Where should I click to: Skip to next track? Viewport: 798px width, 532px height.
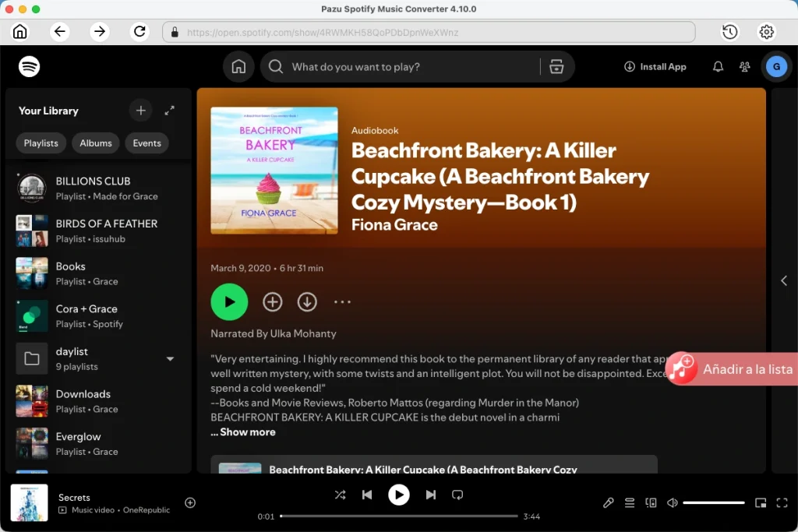pos(430,495)
